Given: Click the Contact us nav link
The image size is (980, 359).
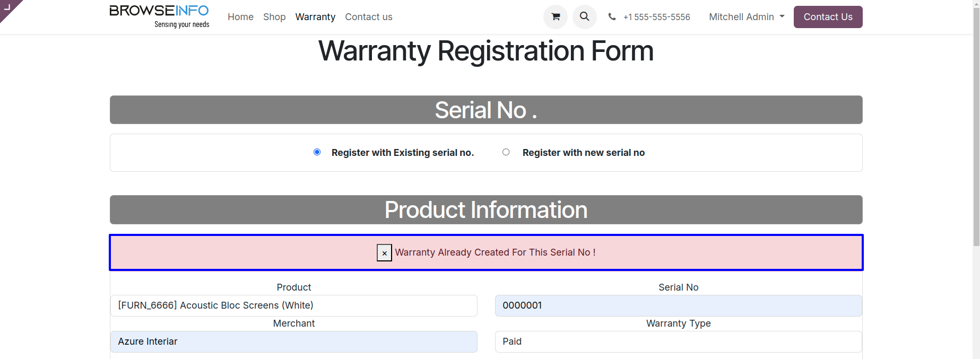Looking at the screenshot, I should pyautogui.click(x=368, y=17).
